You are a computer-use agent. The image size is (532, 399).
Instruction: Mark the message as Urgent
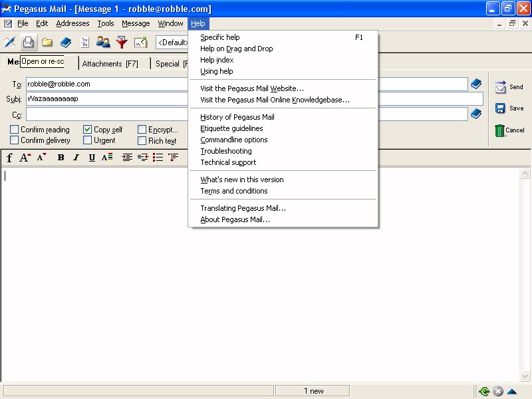pyautogui.click(x=87, y=140)
